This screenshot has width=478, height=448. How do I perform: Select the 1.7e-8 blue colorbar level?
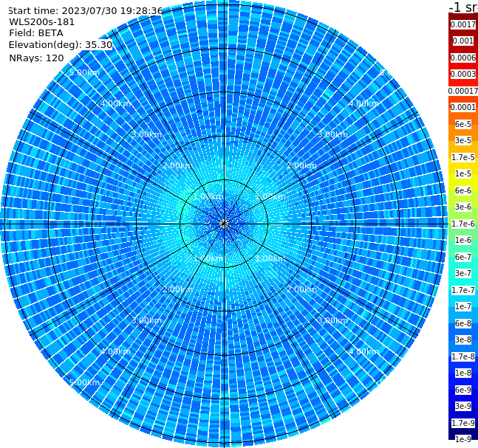pyautogui.click(x=462, y=356)
